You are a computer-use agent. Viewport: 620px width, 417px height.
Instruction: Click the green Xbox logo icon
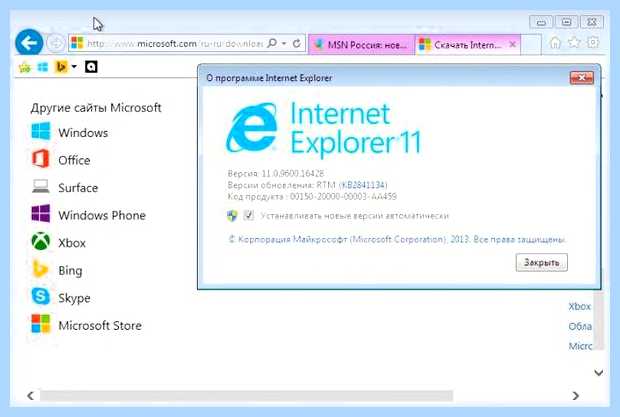pyautogui.click(x=41, y=241)
